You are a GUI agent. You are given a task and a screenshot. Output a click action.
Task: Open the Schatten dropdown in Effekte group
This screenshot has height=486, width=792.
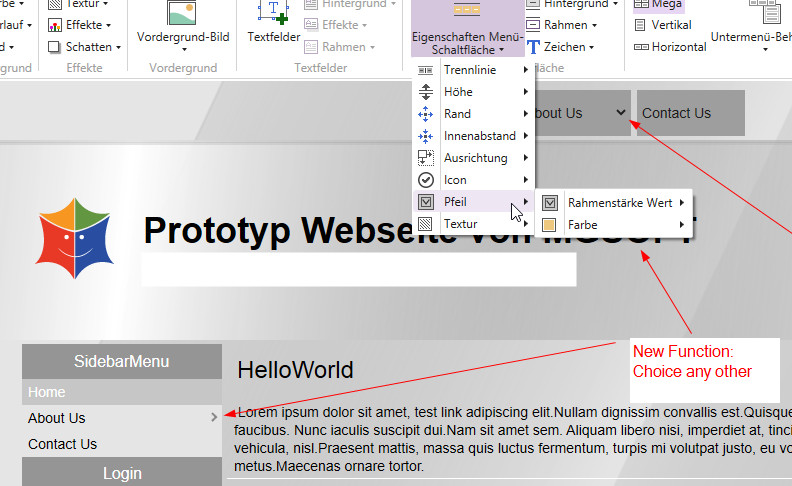pos(86,47)
